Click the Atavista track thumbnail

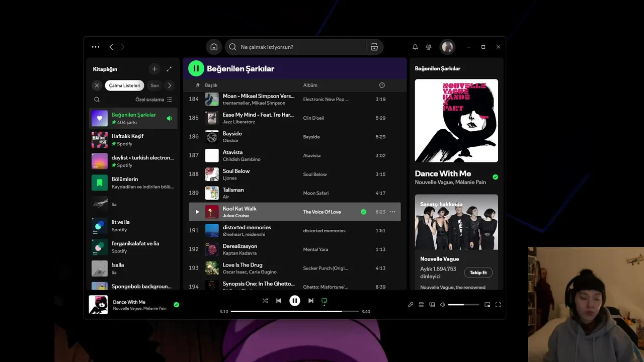(x=212, y=155)
